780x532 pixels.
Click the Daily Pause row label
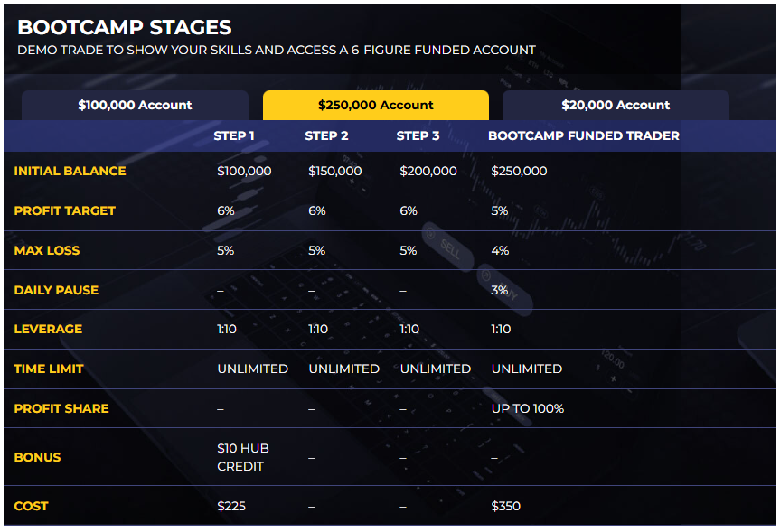tap(56, 290)
